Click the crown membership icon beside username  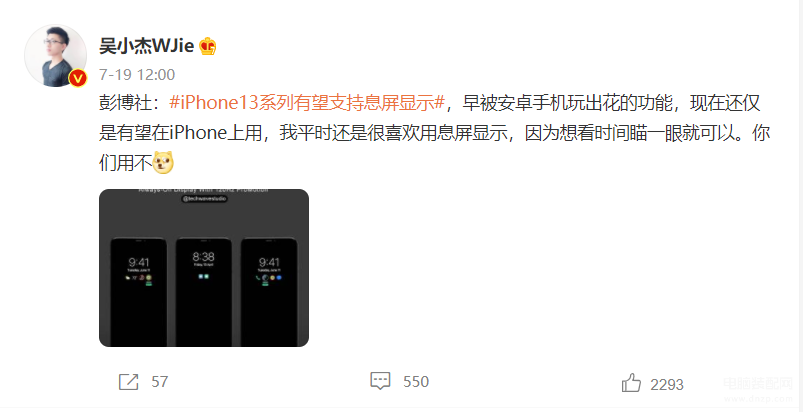[x=208, y=47]
